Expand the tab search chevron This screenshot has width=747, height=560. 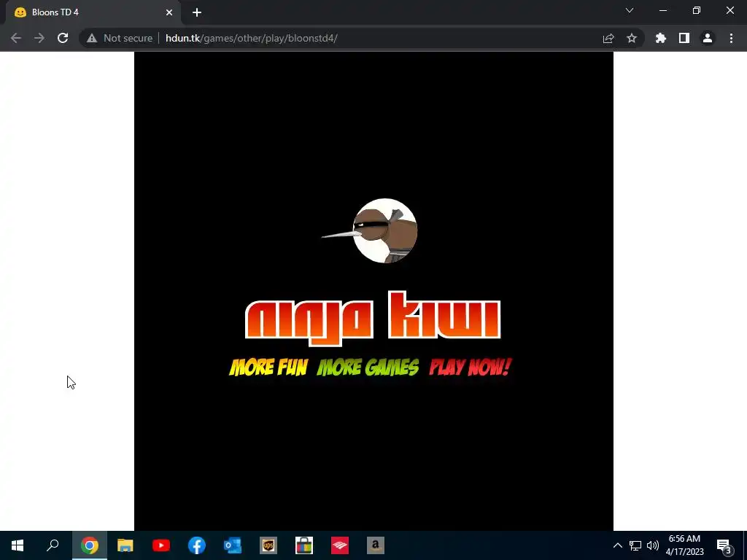(x=630, y=10)
